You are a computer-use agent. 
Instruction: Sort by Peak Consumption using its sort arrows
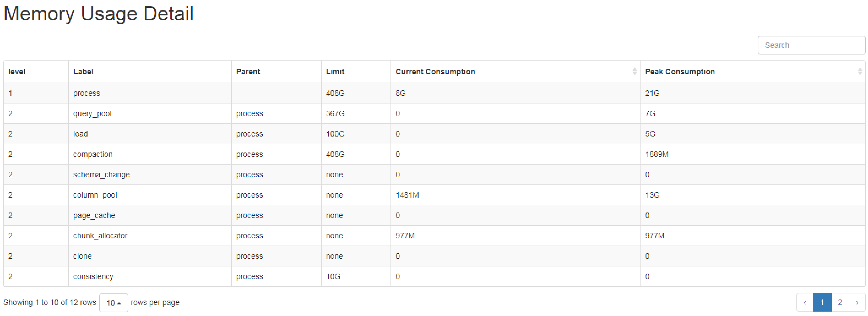(x=859, y=71)
